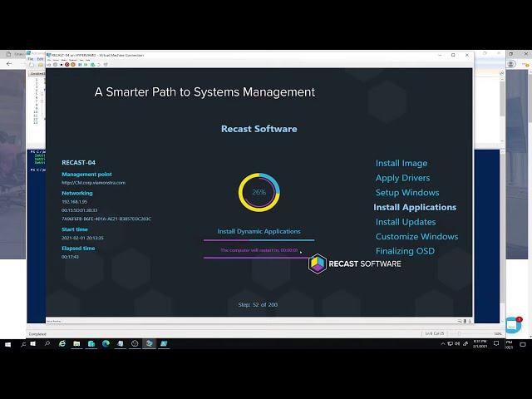532x399 pixels.
Task: Click the Revert VM toolbar icon
Action: click(98, 64)
